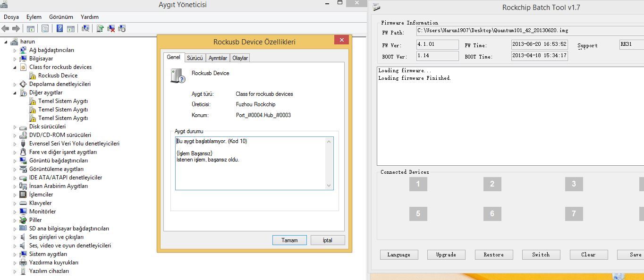Expand IDE ATA/ATAPI denetleyiciler node
Viewport: 644px width, 280px height.
tap(15, 178)
